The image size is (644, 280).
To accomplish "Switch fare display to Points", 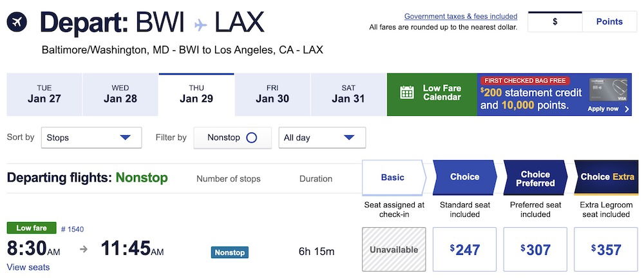I will 609,21.
